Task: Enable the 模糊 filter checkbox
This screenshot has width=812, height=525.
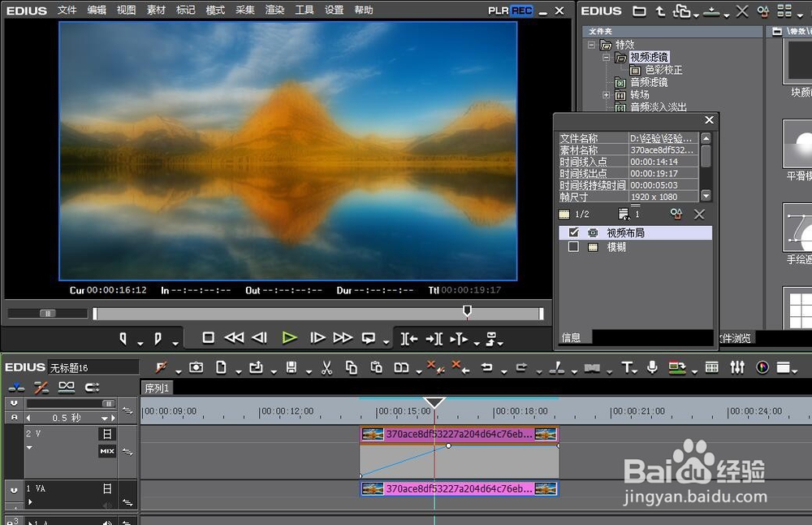Action: click(x=573, y=247)
